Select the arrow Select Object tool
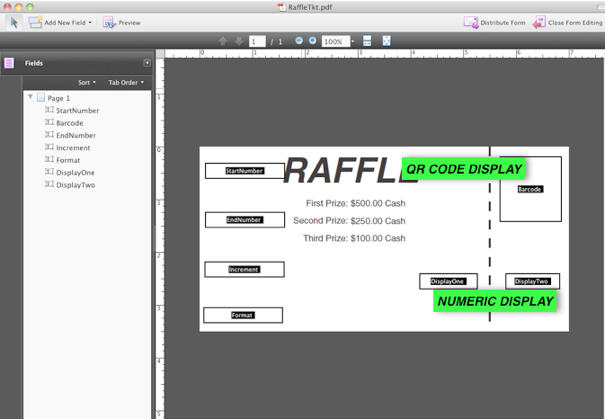Viewport: 605px width, 419px height. pyautogui.click(x=14, y=22)
